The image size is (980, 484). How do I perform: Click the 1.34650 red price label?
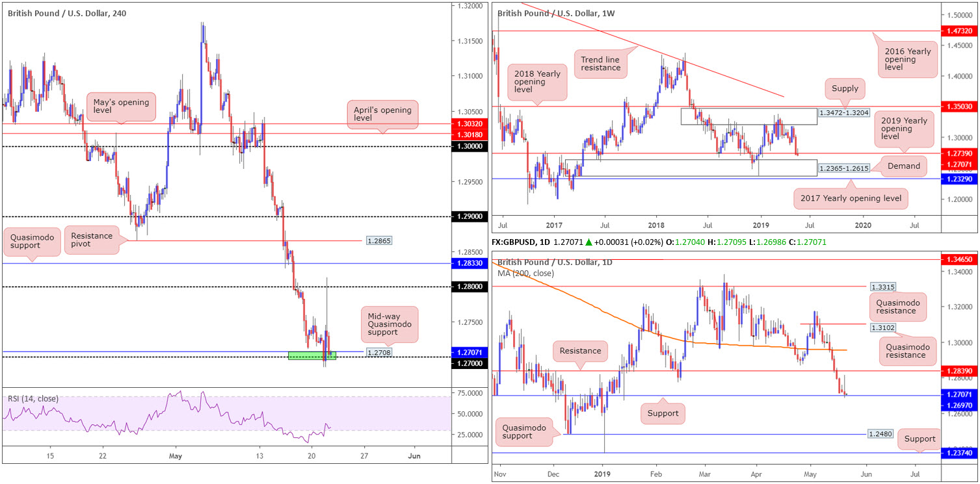click(959, 259)
